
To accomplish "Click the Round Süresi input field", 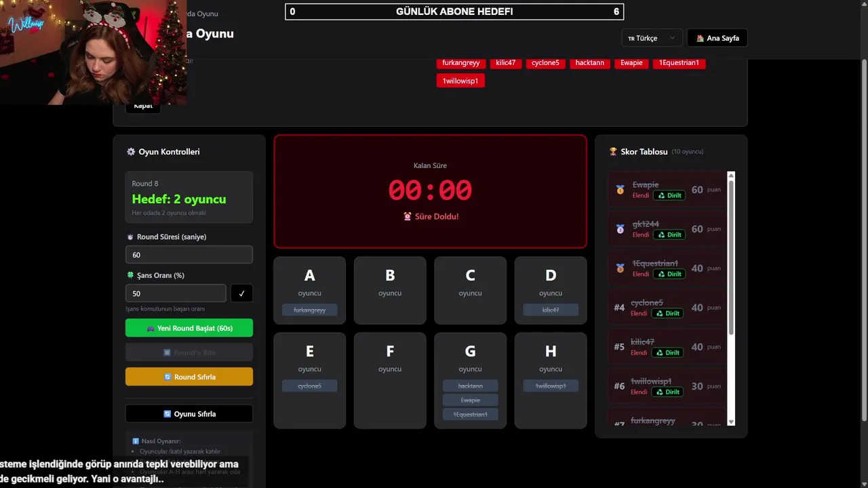I will click(189, 255).
